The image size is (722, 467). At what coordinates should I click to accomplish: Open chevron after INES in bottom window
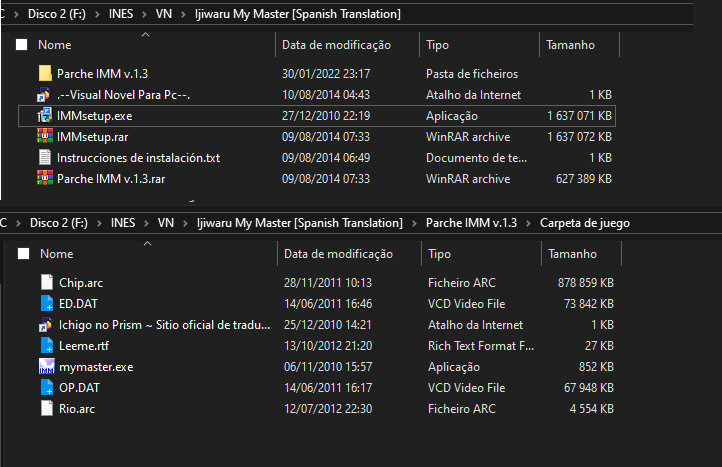click(x=146, y=223)
